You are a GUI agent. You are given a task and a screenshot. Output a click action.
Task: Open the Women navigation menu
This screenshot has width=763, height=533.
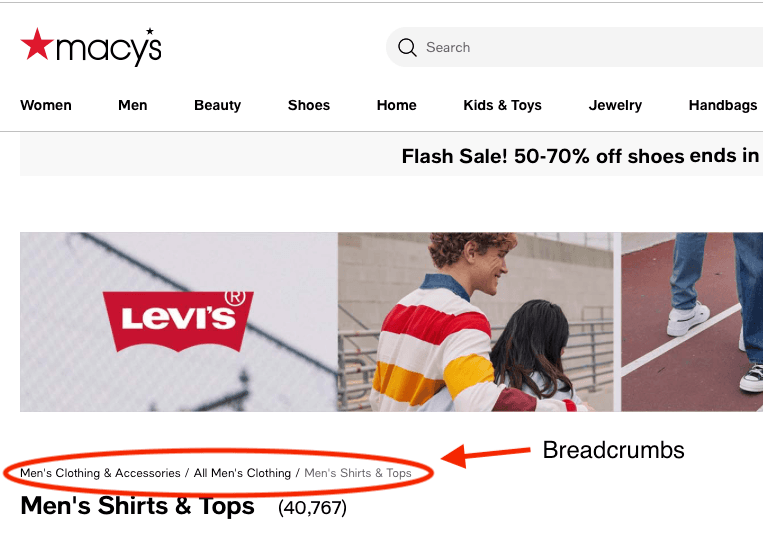(46, 105)
